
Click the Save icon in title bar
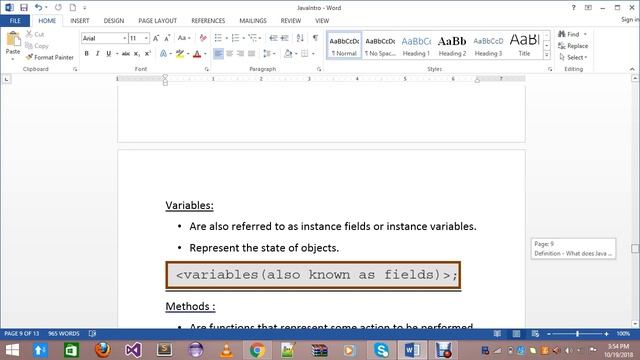click(x=24, y=7)
